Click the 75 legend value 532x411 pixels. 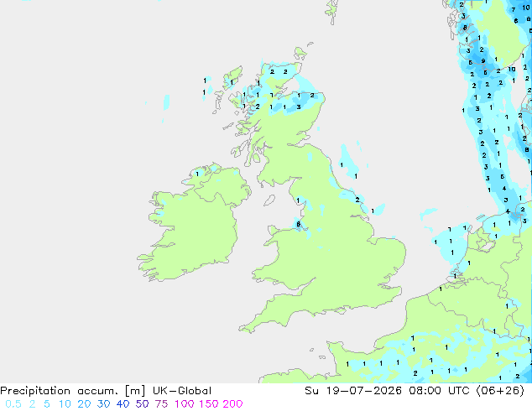pos(161,404)
